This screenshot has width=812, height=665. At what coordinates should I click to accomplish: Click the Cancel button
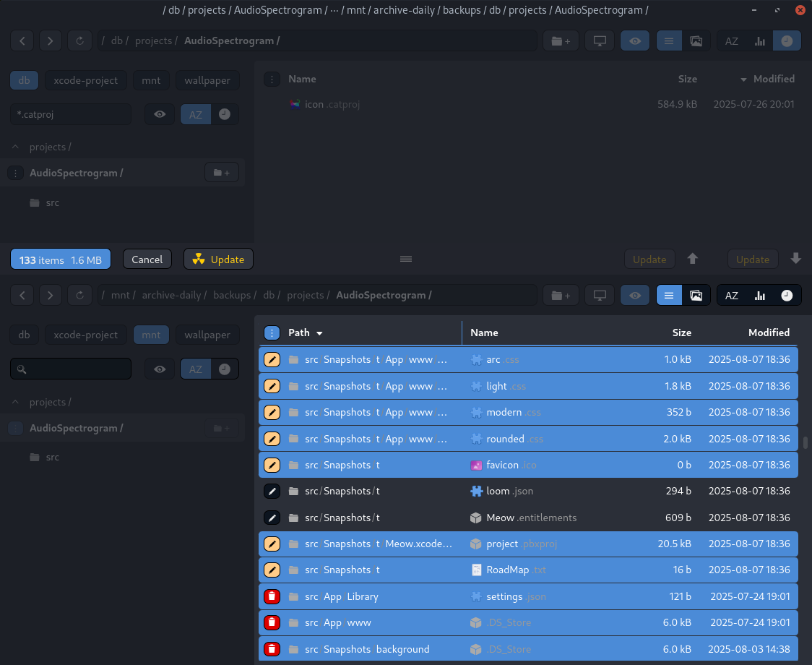[x=147, y=259]
